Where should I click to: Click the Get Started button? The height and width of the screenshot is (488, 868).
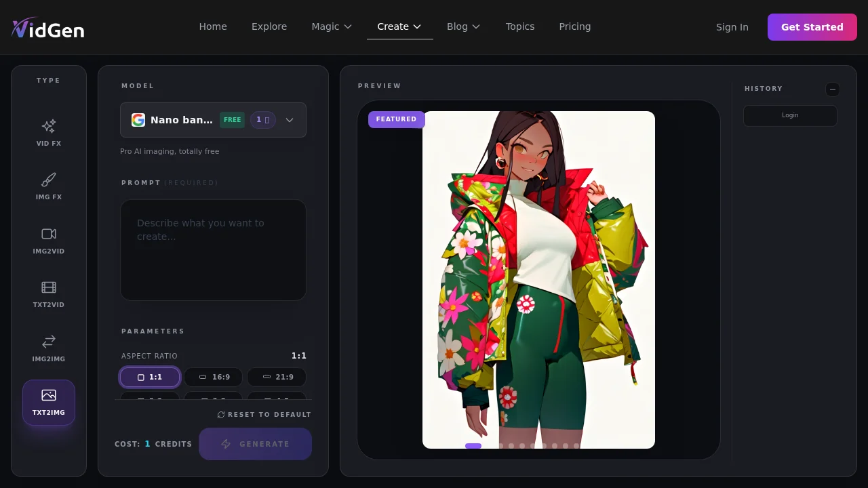tap(812, 26)
